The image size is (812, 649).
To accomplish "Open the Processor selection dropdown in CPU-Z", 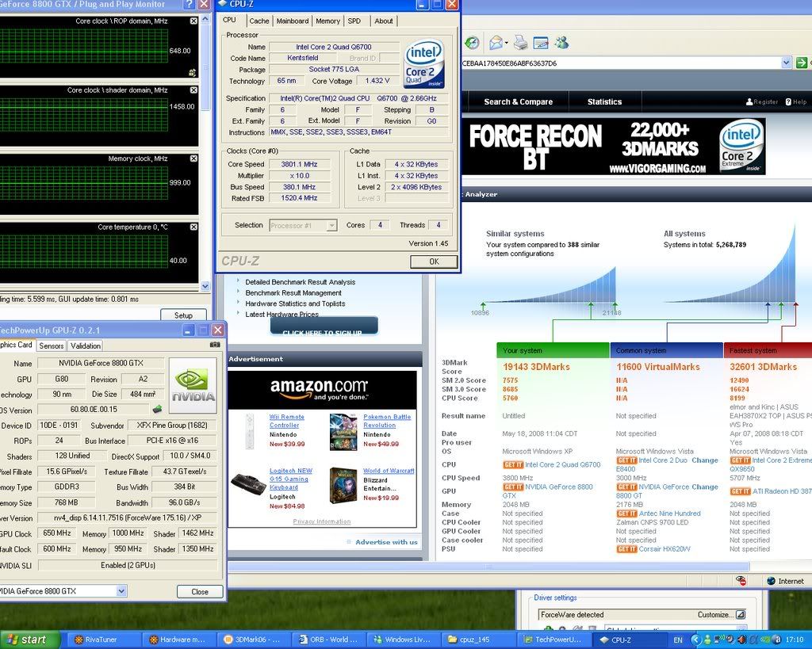I will click(332, 226).
